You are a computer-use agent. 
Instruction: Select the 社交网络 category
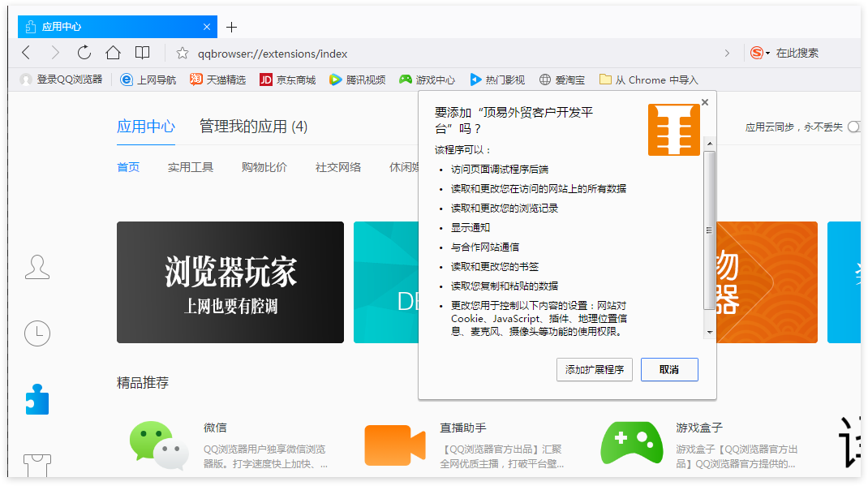coord(338,167)
